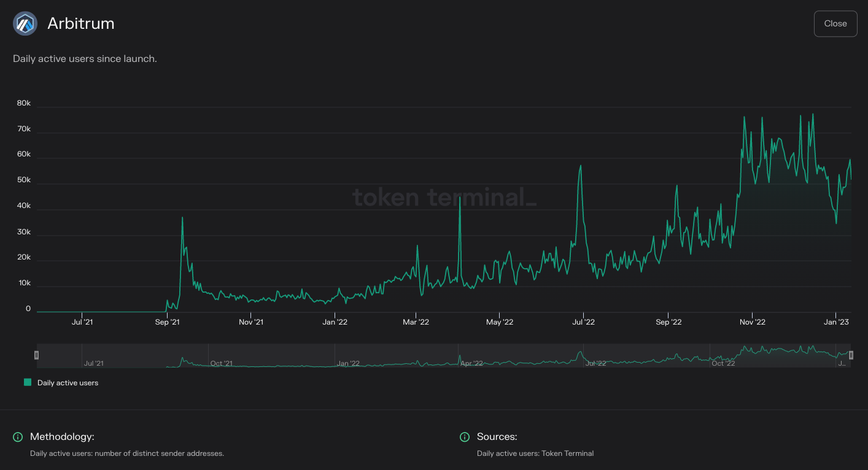Image resolution: width=868 pixels, height=470 pixels.
Task: Click the Jan '23 axis label
Action: [837, 322]
